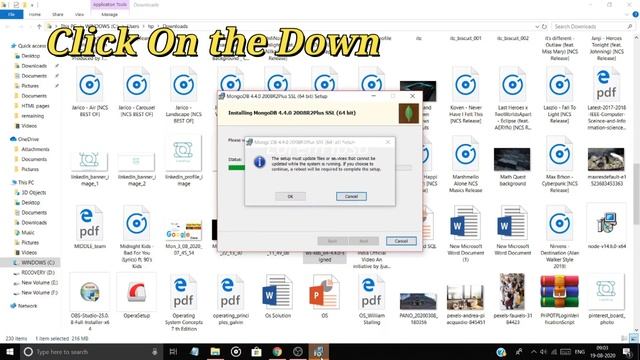
Task: Open Network in navigation pane
Action: click(27, 305)
